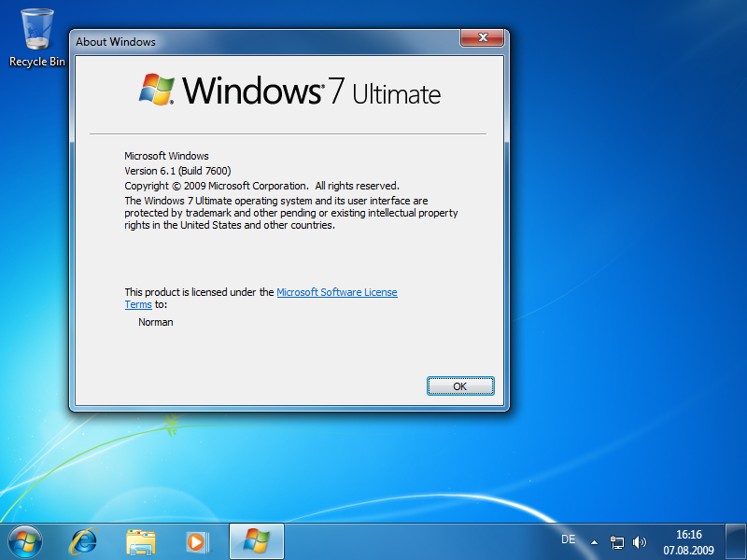
Task: Open the network status tray icon
Action: [x=617, y=541]
